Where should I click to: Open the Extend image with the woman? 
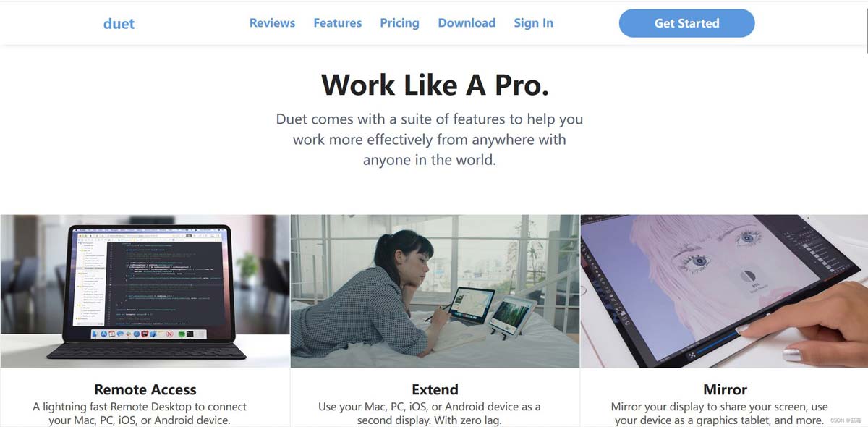click(x=435, y=291)
